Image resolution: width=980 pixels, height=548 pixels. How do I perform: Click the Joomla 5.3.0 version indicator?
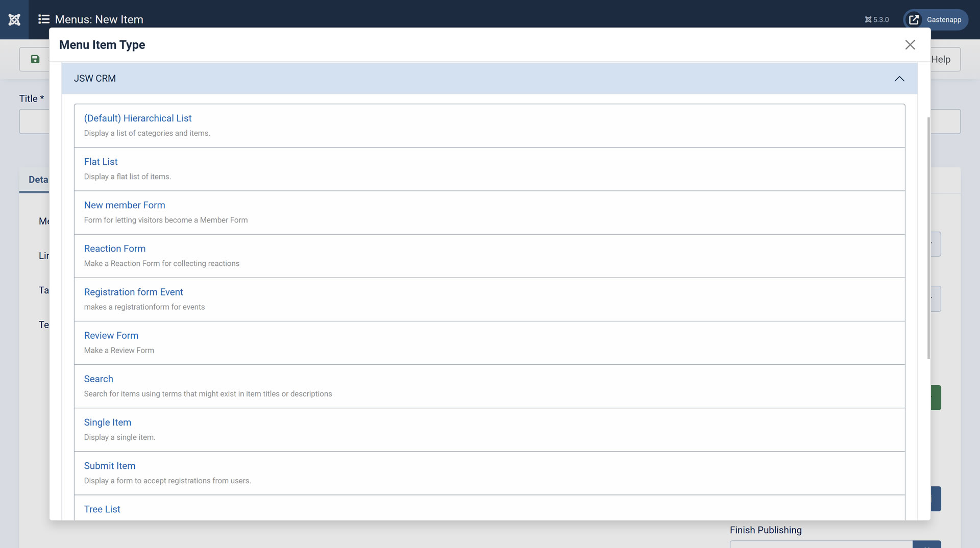point(876,19)
